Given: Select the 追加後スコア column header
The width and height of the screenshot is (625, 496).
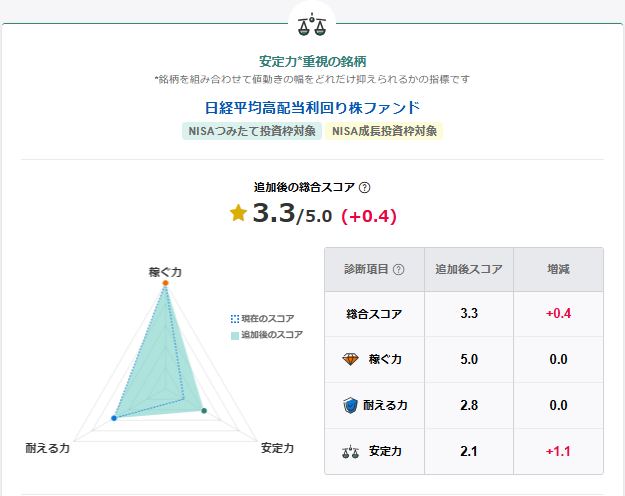Looking at the screenshot, I should (x=468, y=269).
